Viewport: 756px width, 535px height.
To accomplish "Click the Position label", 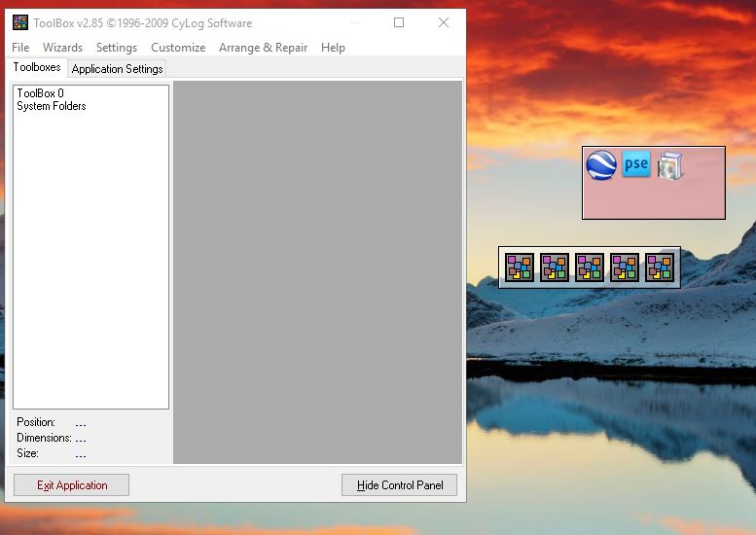I will click(36, 422).
